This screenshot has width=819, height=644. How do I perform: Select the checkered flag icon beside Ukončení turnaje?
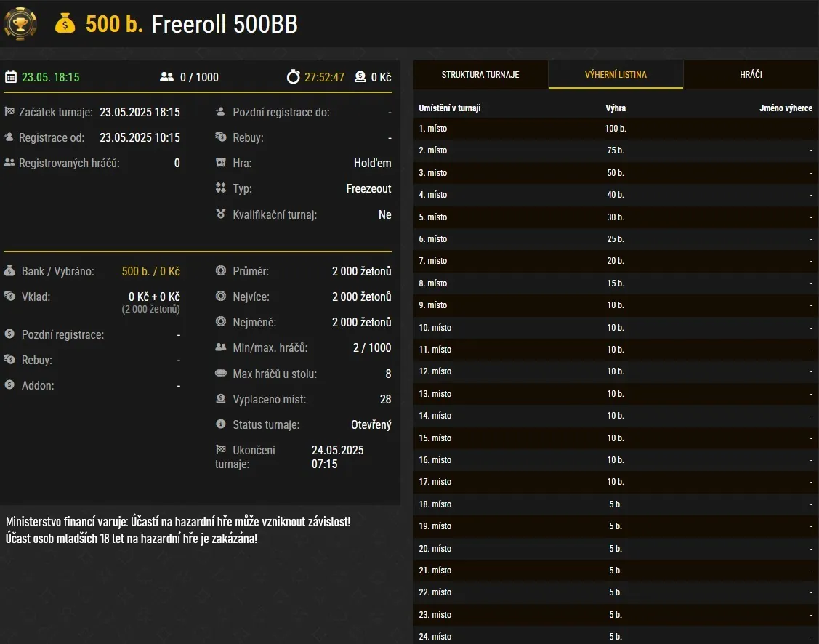220,449
